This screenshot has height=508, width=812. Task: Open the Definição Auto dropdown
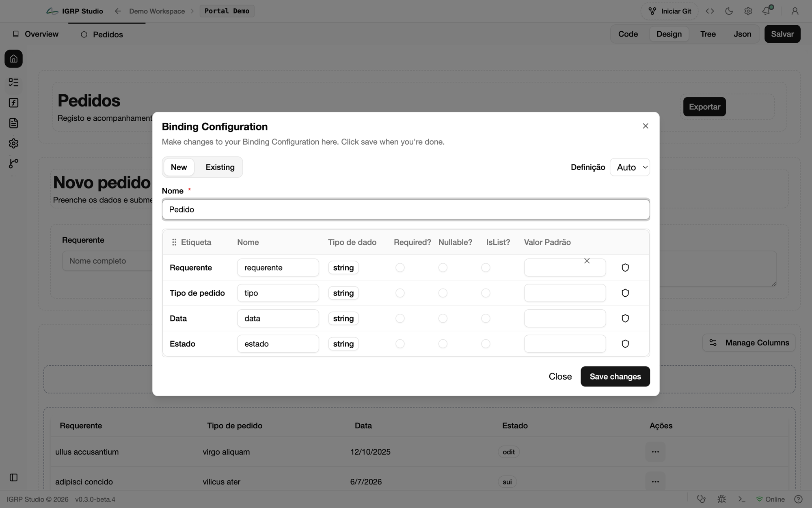(630, 167)
